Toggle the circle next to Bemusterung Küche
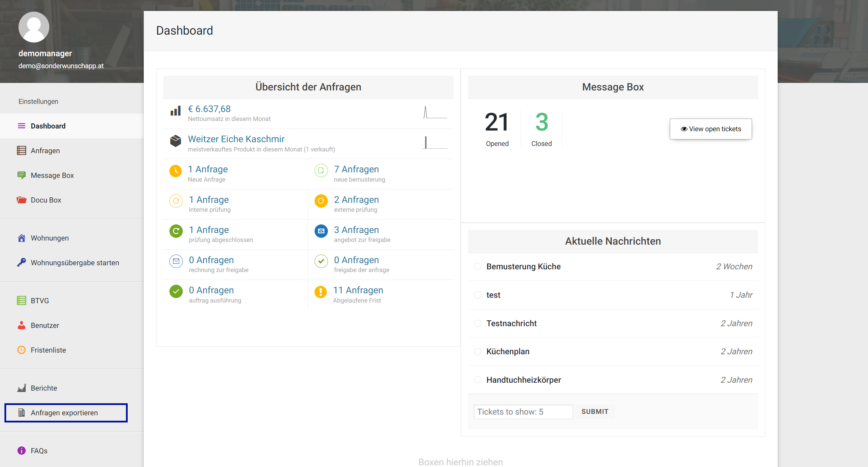Screen dimensions: 868x467 tap(477, 266)
